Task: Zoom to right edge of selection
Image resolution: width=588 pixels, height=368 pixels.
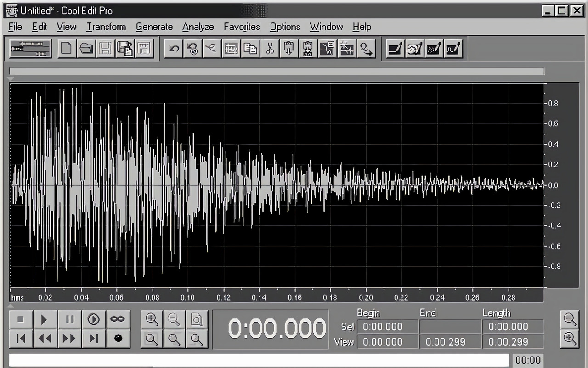Action: (197, 339)
